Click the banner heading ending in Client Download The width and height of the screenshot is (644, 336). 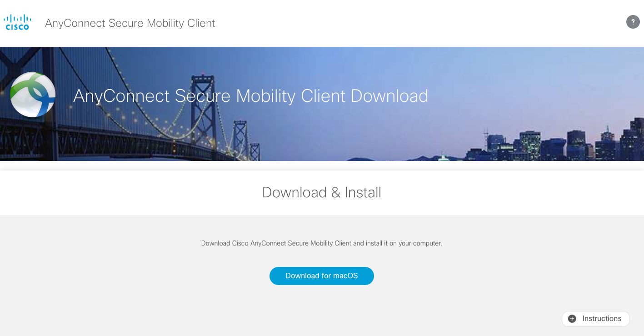[x=250, y=96]
